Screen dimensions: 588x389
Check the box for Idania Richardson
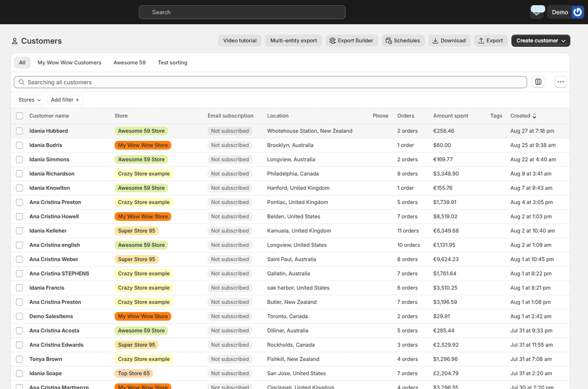[19, 173]
